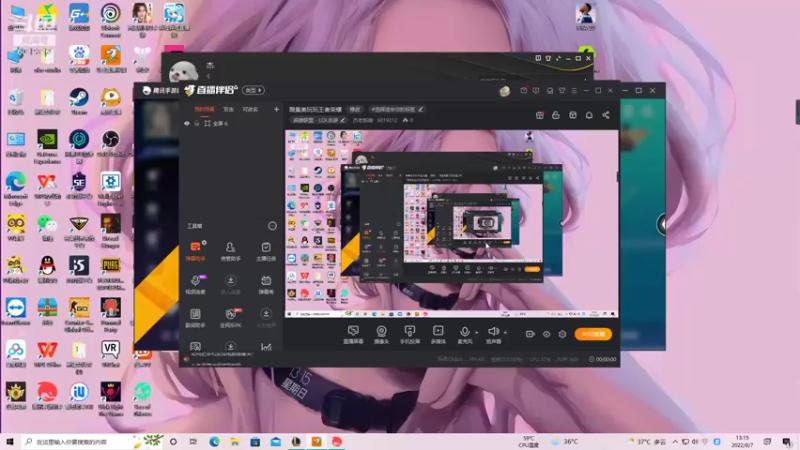Image resolution: width=800 pixels, height=450 pixels.
Task: Select the screen capture source button
Action: point(353,335)
